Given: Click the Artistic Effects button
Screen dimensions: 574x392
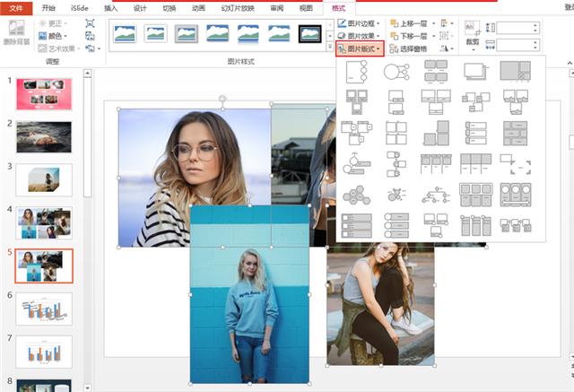Looking at the screenshot, I should pyautogui.click(x=58, y=48).
